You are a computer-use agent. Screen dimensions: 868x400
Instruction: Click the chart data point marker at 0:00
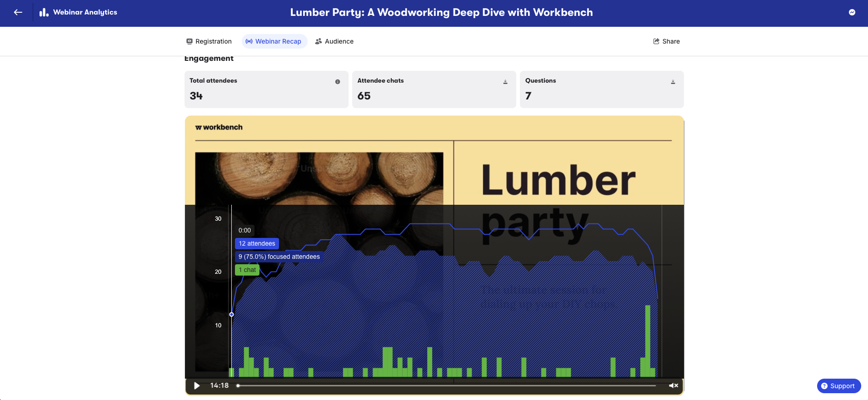click(232, 314)
